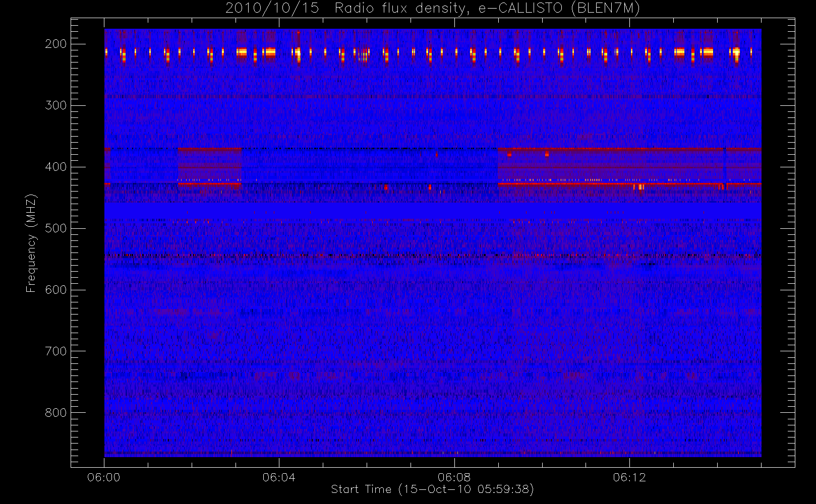Select the 600 frequency tick label
The height and width of the screenshot is (504, 816).
coord(55,290)
